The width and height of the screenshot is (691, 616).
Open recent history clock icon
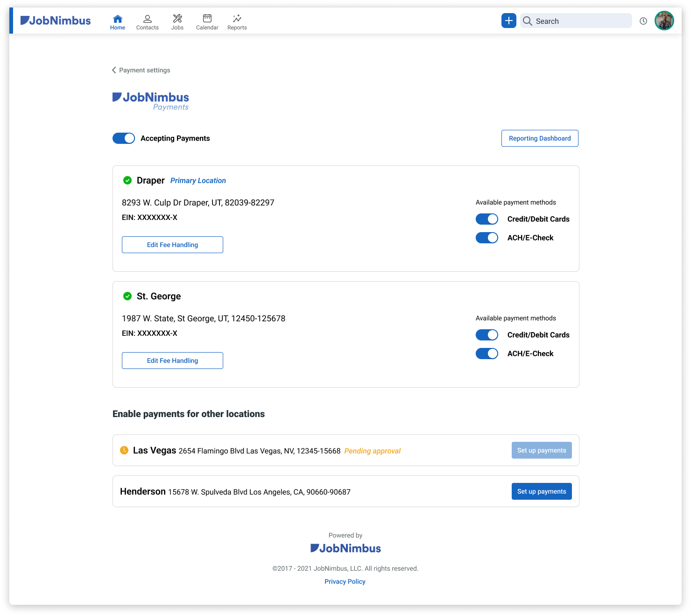tap(643, 21)
